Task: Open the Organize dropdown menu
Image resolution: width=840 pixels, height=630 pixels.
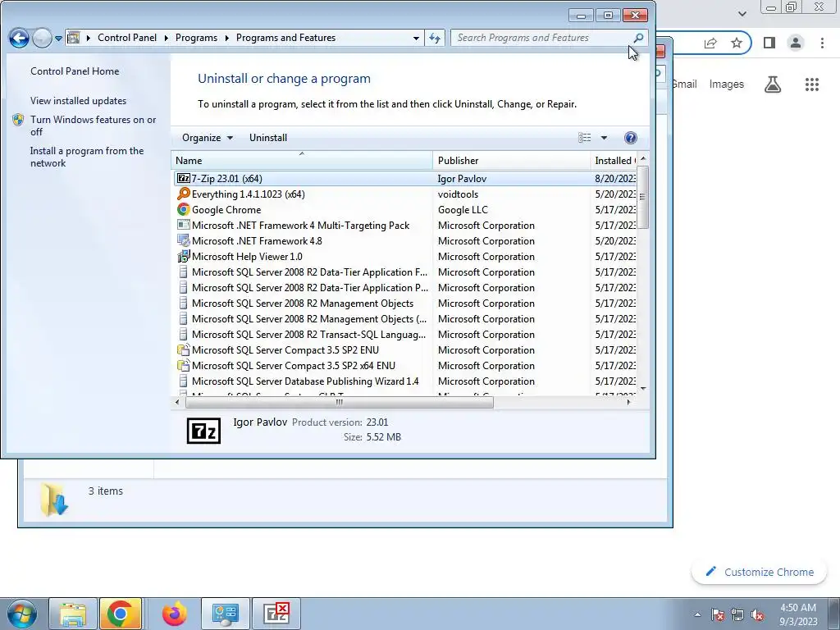Action: pos(208,138)
